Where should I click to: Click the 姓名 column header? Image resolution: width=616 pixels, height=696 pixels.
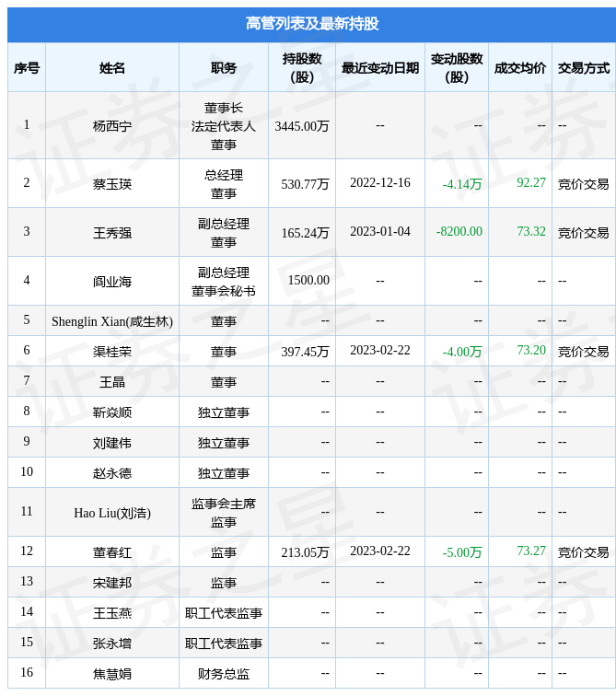click(111, 68)
